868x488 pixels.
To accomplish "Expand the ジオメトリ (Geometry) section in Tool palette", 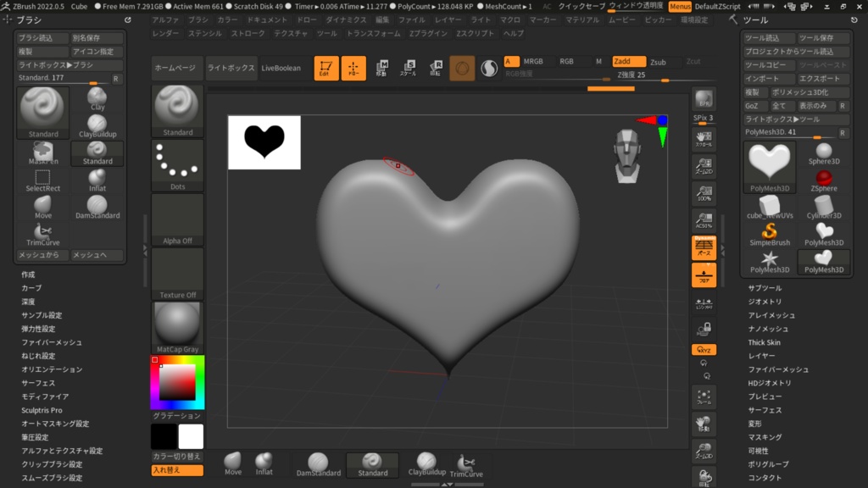I will (765, 302).
